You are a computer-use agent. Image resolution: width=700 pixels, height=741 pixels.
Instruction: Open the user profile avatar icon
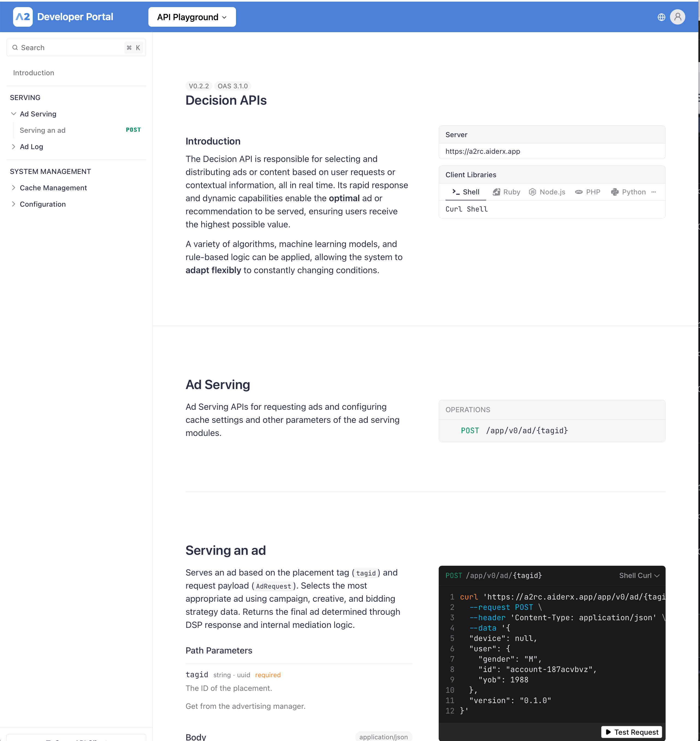(678, 17)
